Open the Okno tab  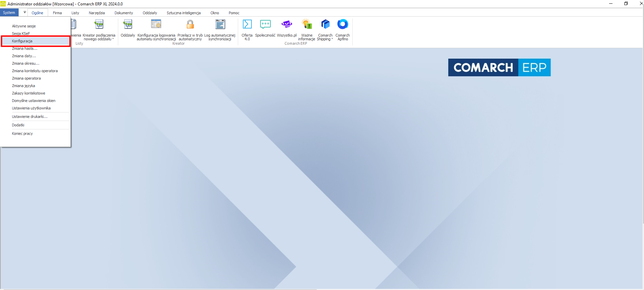coord(214,13)
